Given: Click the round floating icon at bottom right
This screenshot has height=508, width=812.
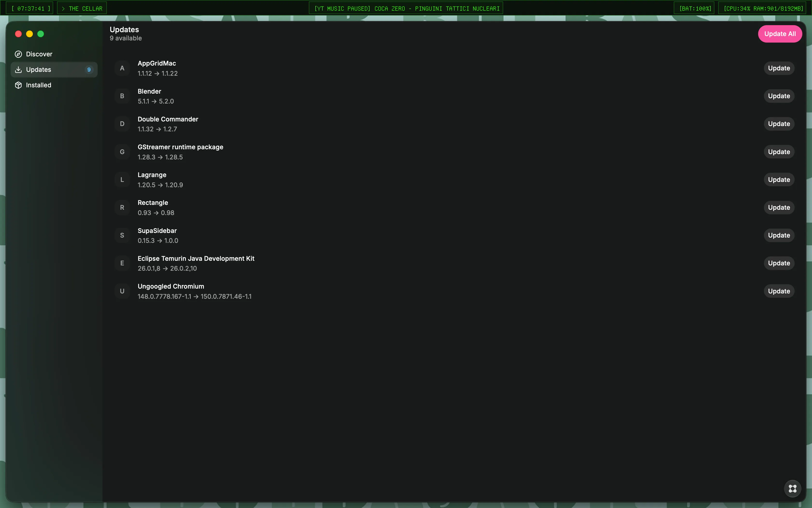Looking at the screenshot, I should click(x=792, y=488).
